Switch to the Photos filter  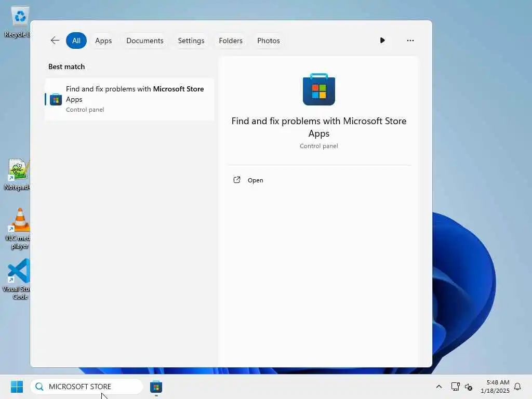point(269,41)
